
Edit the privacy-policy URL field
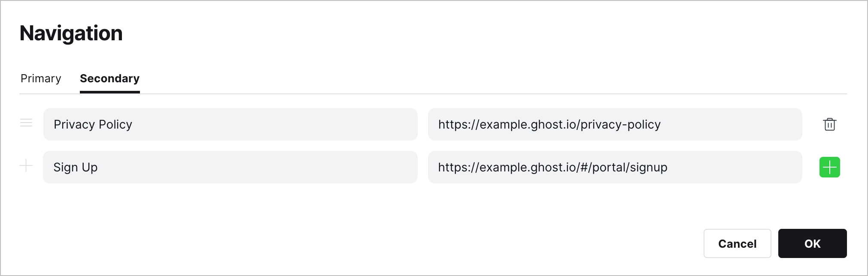point(615,124)
